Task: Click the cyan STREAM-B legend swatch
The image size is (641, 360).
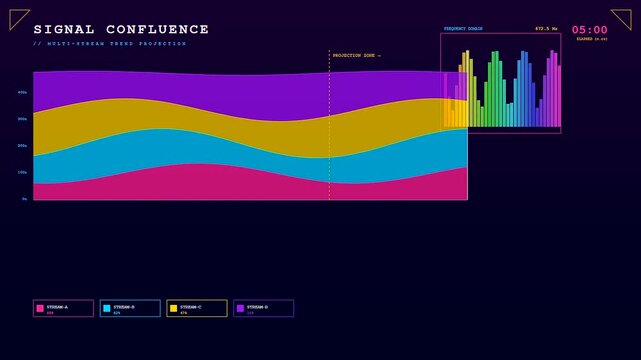Action: click(107, 309)
